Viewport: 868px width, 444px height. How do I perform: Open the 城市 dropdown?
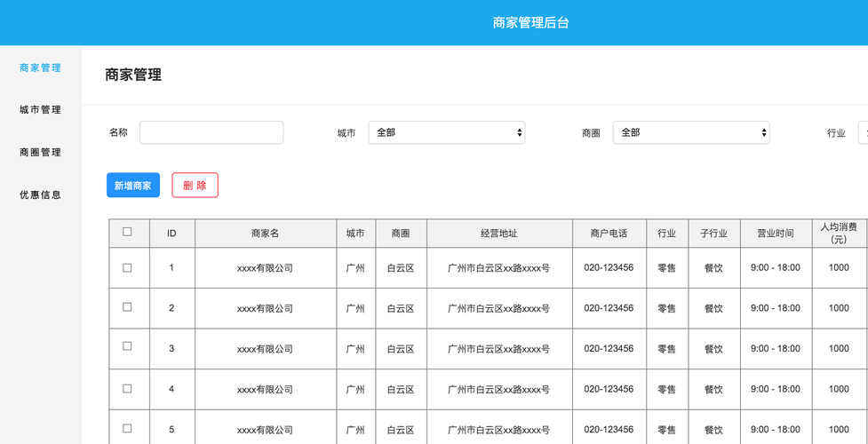pyautogui.click(x=447, y=133)
